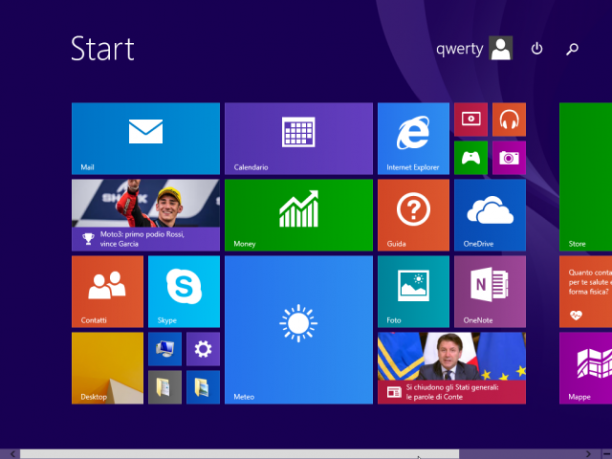Open the Desktop tile
The image size is (612, 459).
(107, 368)
